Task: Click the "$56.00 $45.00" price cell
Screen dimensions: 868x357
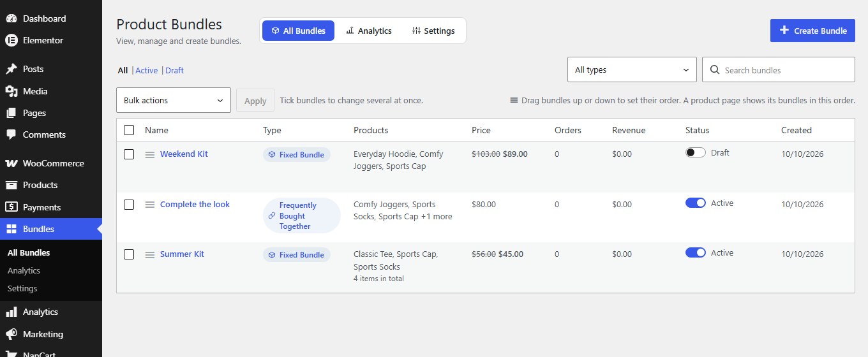Action: point(497,254)
